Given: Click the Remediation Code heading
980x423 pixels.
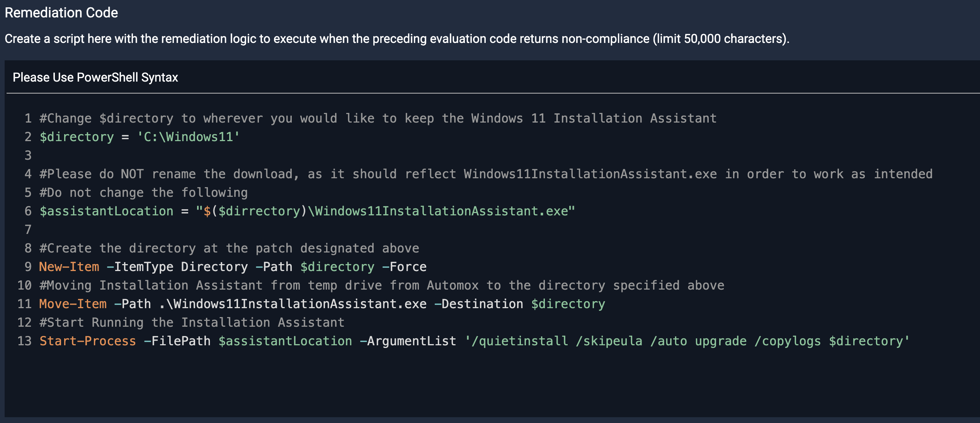Looking at the screenshot, I should click(x=61, y=13).
